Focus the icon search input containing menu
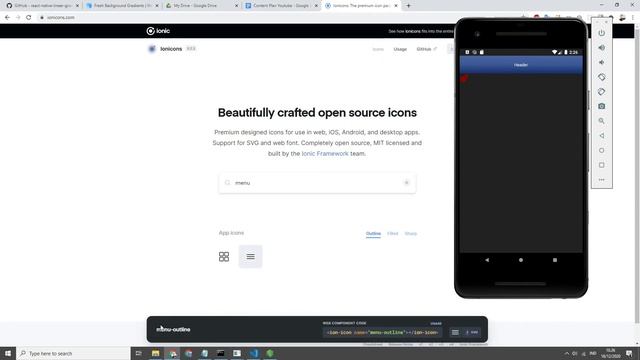The width and height of the screenshot is (640, 360). [x=317, y=183]
